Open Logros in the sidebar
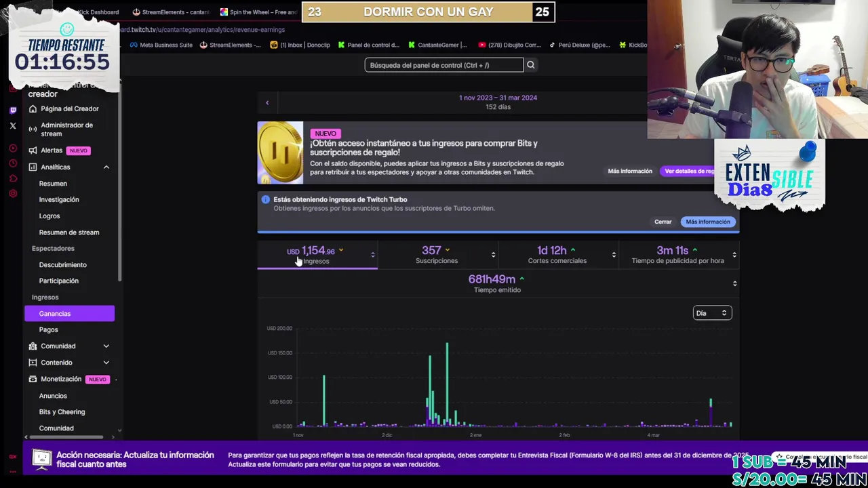Screen dimensions: 868x488 tap(50, 216)
